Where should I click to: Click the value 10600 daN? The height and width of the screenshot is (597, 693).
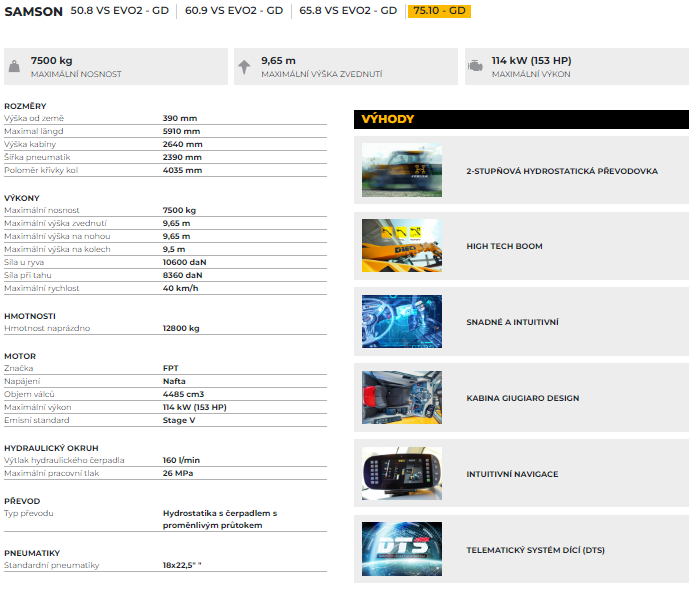tap(184, 262)
